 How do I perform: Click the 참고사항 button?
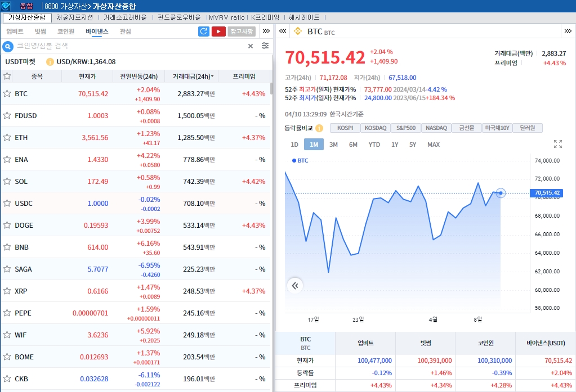click(242, 31)
